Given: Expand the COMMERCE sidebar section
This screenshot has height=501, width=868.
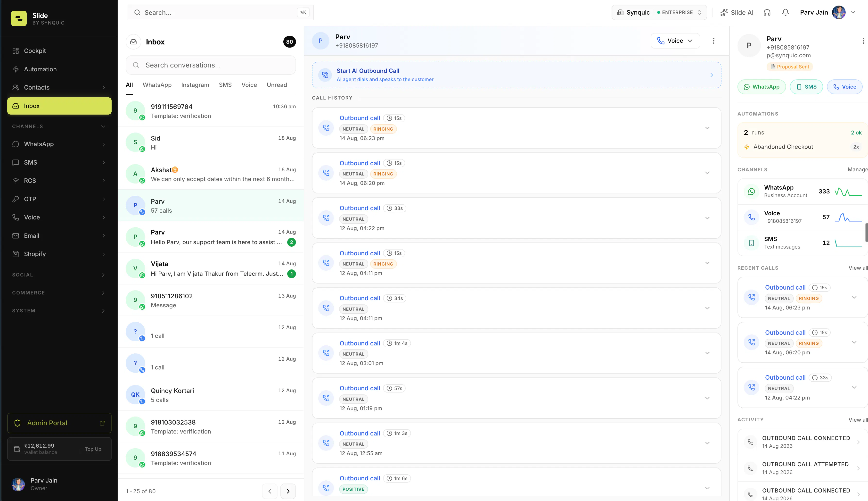Looking at the screenshot, I should [x=103, y=292].
